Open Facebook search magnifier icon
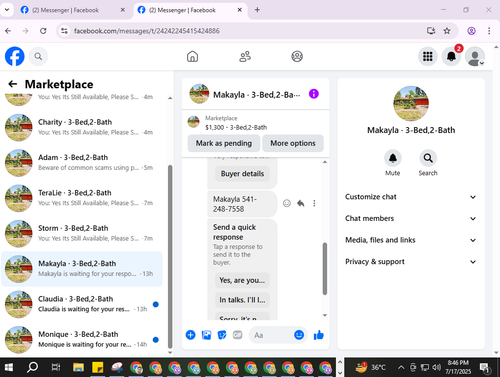 tap(38, 56)
